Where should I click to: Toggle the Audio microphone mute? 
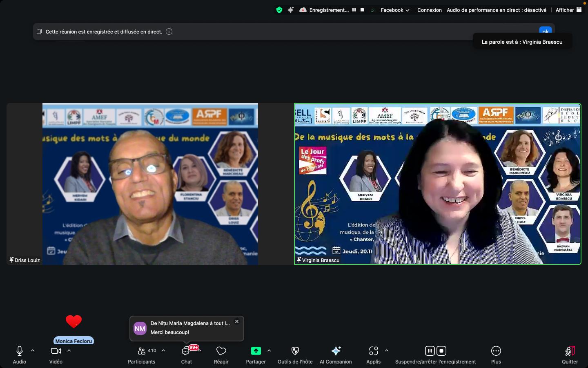point(19,351)
